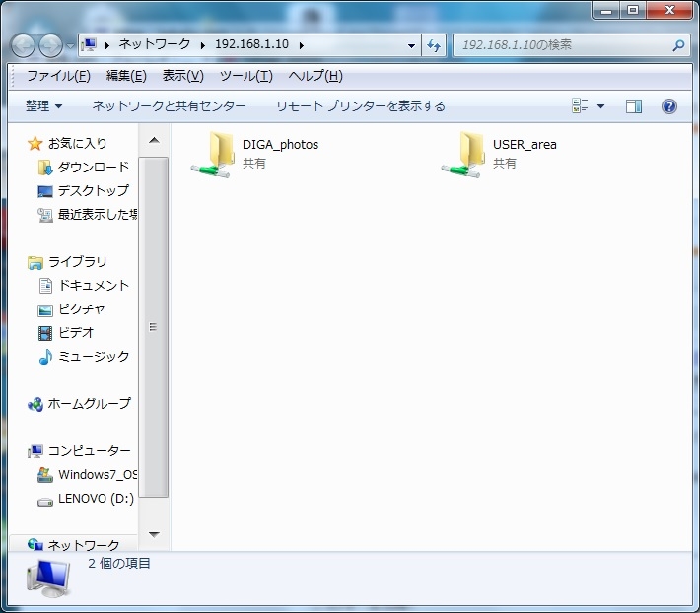Click navigation pane scroll up arrow
The image size is (700, 613).
click(154, 141)
